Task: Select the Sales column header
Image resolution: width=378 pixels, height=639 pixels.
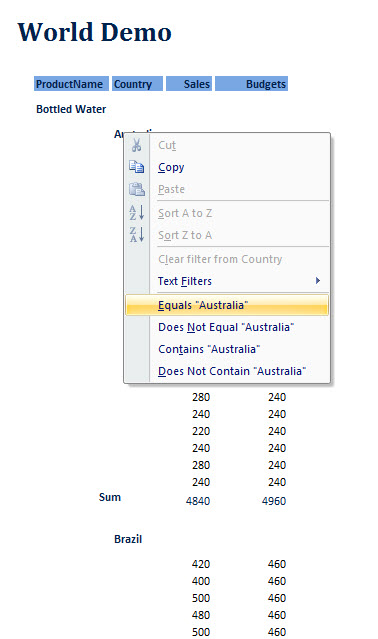Action: pyautogui.click(x=189, y=84)
